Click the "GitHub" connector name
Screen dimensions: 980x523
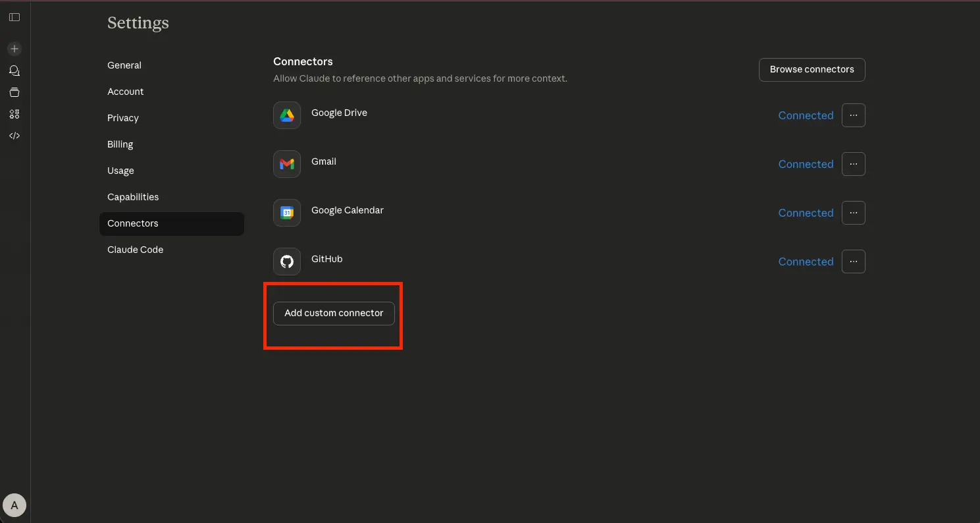[x=327, y=259]
